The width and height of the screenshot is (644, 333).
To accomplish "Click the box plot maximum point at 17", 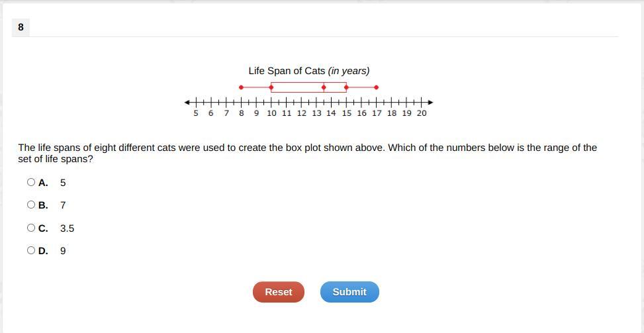I will point(377,87).
